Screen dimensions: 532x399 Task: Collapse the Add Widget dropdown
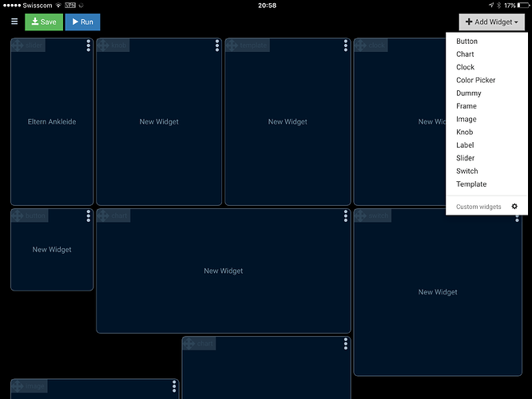point(491,22)
